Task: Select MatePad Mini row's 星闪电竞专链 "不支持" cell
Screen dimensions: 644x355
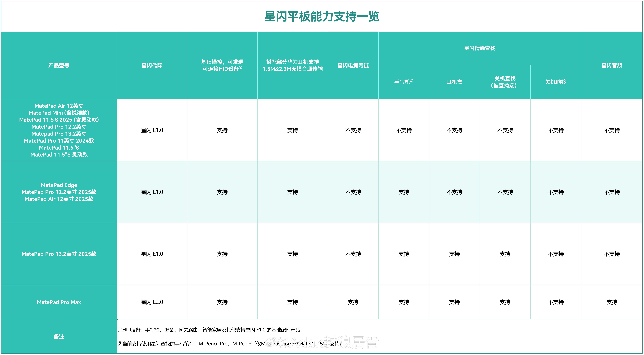Action: (353, 130)
